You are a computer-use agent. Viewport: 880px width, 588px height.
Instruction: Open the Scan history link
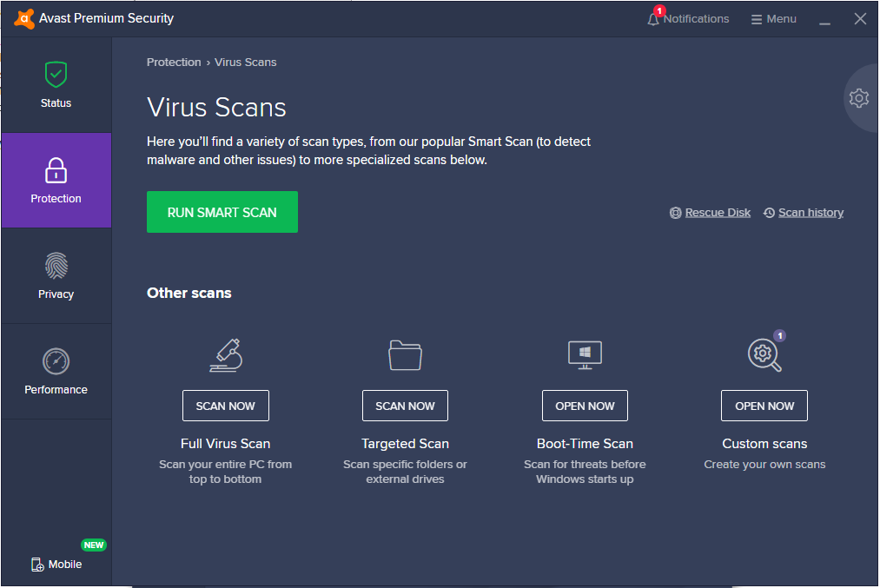coord(811,213)
